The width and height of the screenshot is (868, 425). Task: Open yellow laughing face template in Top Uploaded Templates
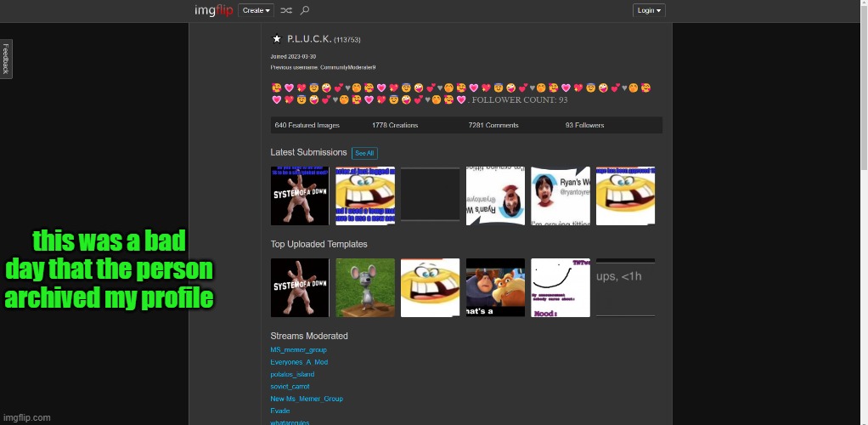point(430,287)
